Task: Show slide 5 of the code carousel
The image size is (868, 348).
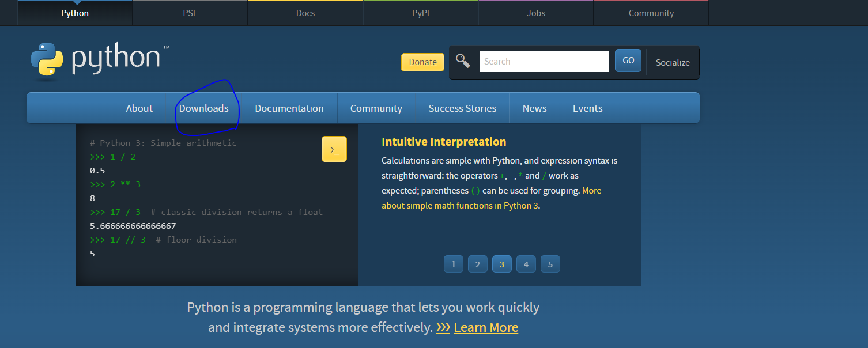Action: [550, 264]
